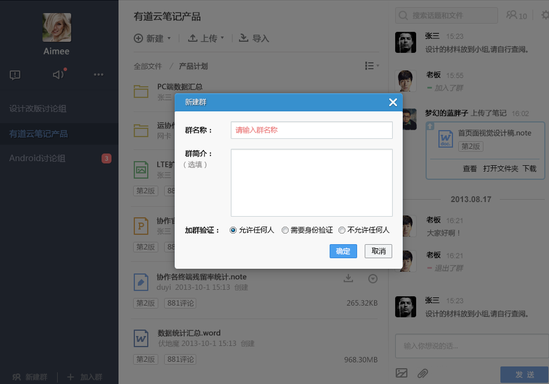Open the 数据统计汇总.word file icon
549x384 pixels.
point(141,338)
